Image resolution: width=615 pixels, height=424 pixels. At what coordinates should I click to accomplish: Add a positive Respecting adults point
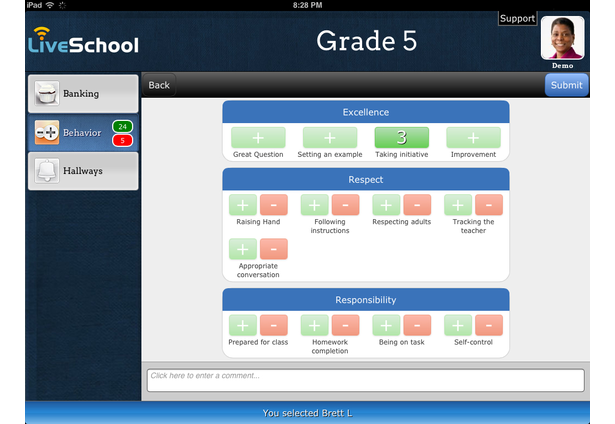click(386, 205)
